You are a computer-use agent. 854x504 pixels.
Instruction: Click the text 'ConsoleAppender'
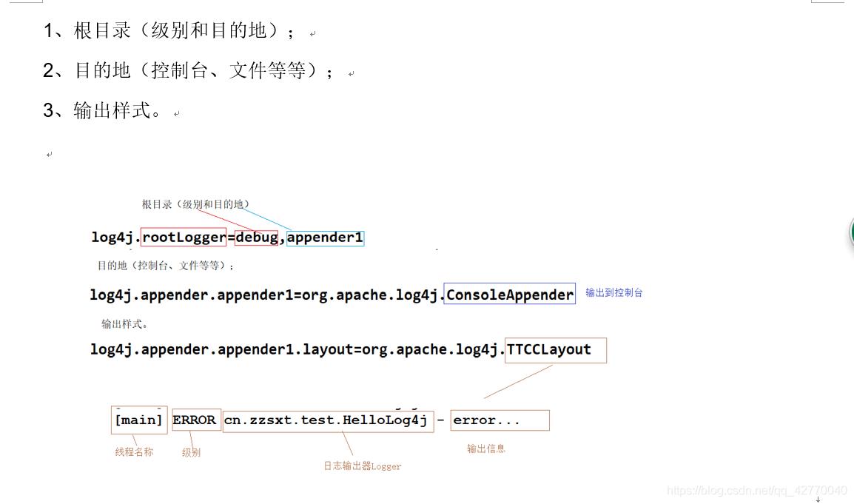coord(510,295)
